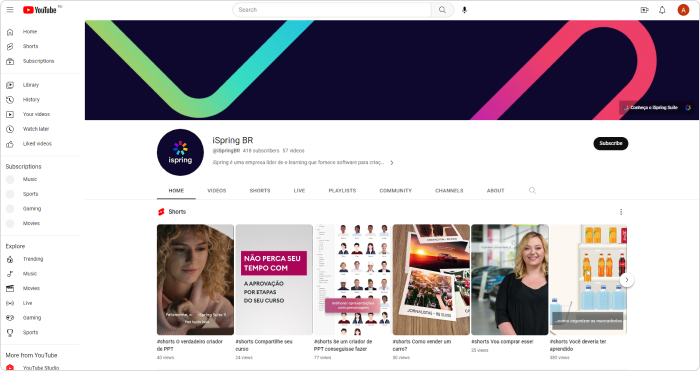Click the History sidebar icon
Image resolution: width=700 pixels, height=371 pixels.
[10, 100]
